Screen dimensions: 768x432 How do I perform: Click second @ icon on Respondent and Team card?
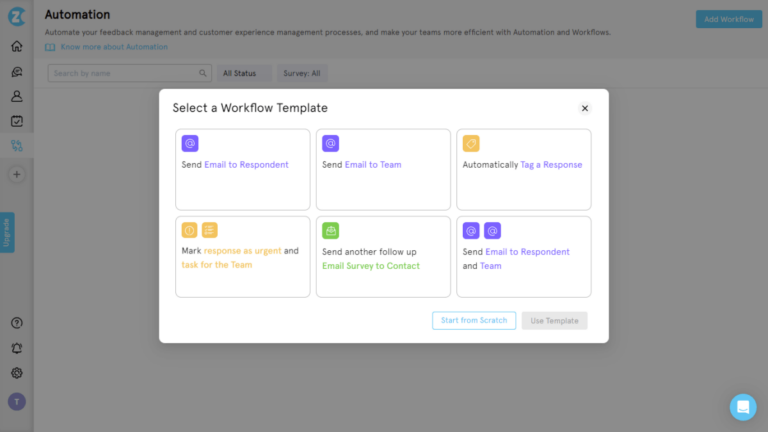(493, 231)
